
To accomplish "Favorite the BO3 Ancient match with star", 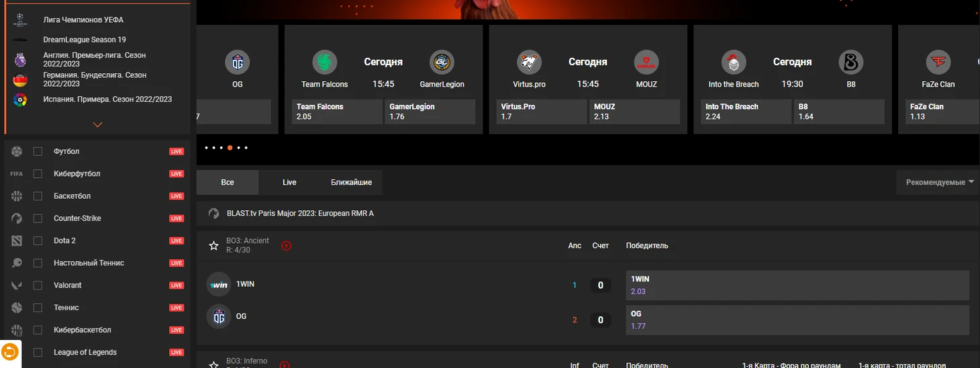I will click(x=214, y=246).
